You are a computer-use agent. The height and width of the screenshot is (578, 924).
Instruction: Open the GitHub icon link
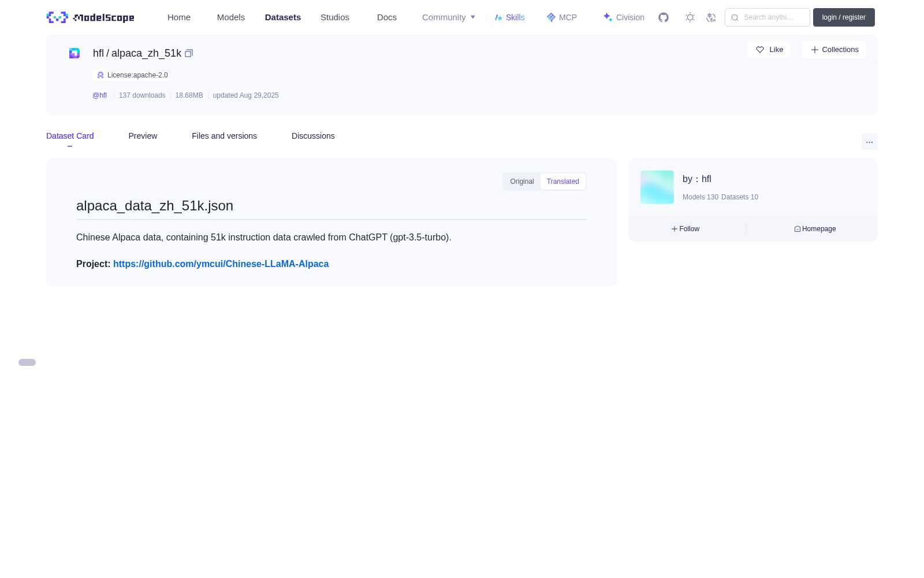tap(664, 17)
